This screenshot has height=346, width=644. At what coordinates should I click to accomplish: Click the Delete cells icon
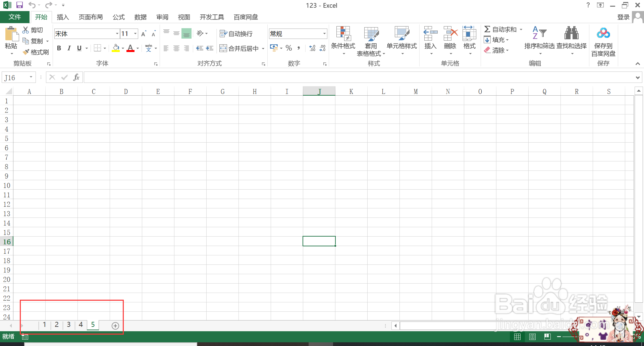[x=450, y=34]
